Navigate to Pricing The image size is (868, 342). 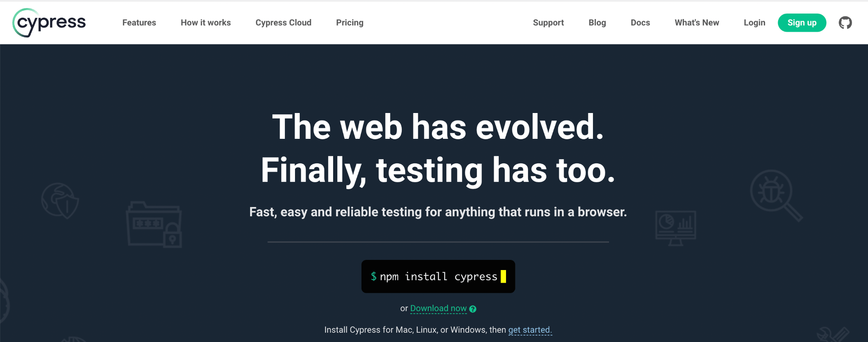point(350,23)
